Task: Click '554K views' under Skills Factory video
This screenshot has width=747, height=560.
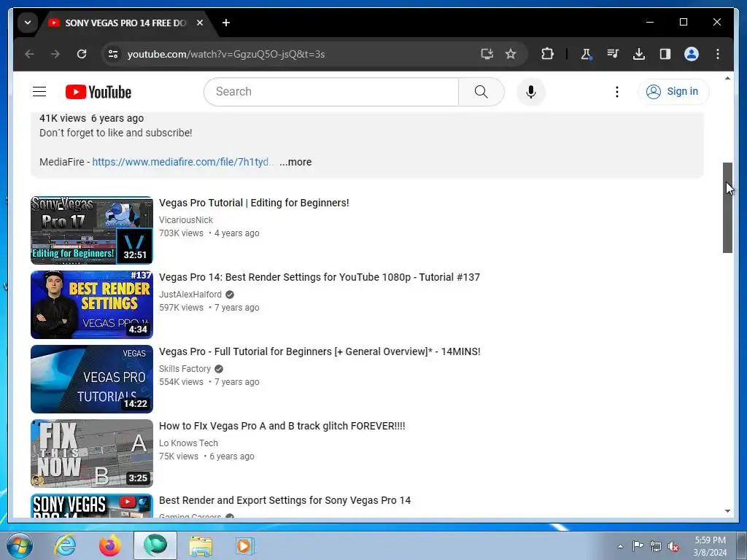Action: click(181, 382)
